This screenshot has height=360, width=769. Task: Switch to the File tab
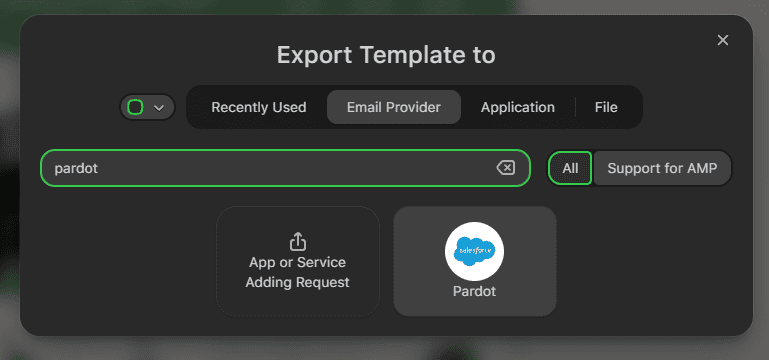coord(606,107)
